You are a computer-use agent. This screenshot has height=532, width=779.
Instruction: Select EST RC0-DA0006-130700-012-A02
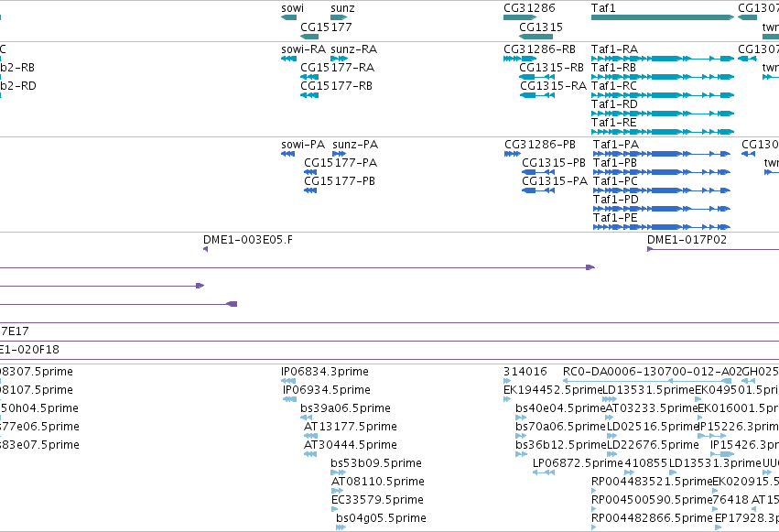coord(653,372)
